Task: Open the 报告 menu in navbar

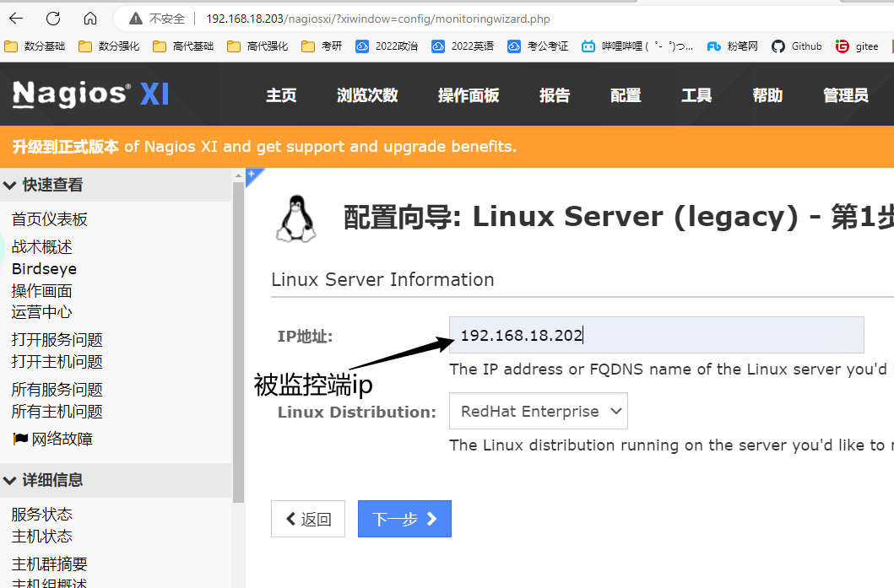Action: tap(555, 95)
